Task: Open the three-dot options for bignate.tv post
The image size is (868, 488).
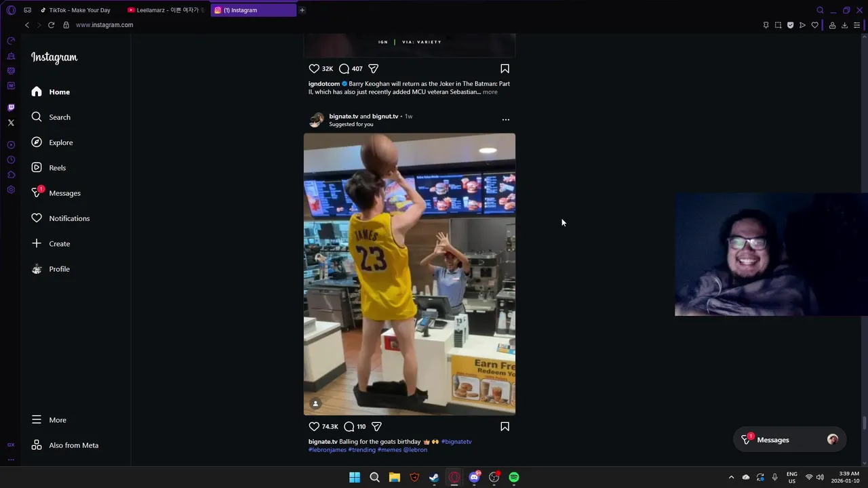Action: (505, 119)
